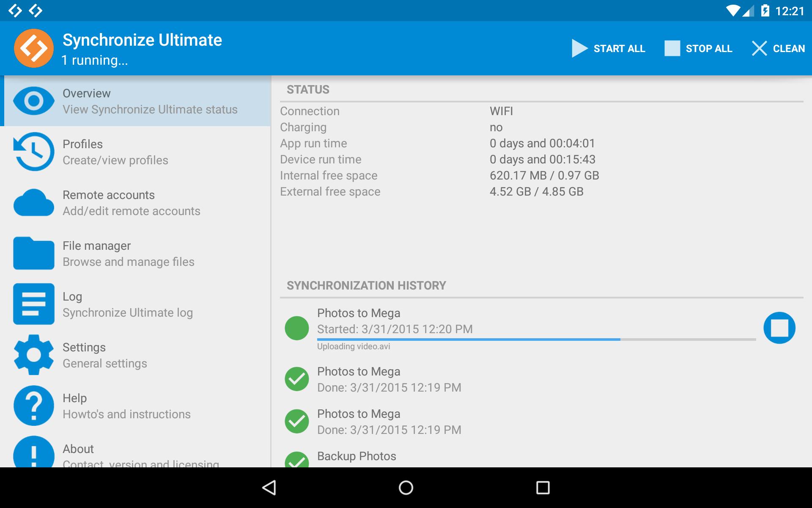Open Remote accounts menu entry
The width and height of the screenshot is (812, 508).
point(135,202)
